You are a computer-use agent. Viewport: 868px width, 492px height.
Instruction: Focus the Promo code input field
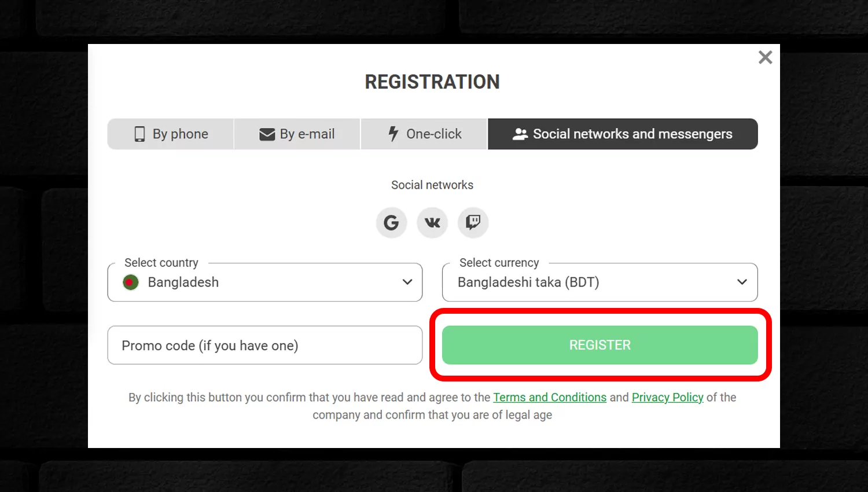click(265, 345)
